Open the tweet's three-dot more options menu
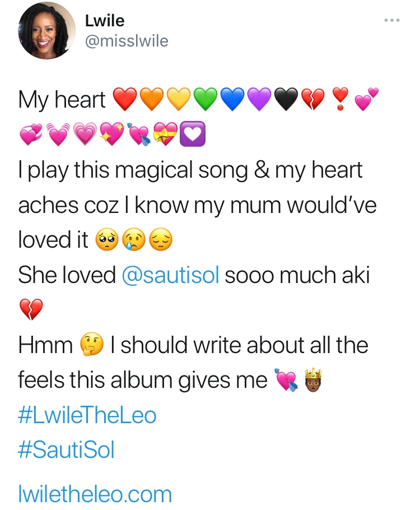 (x=391, y=21)
